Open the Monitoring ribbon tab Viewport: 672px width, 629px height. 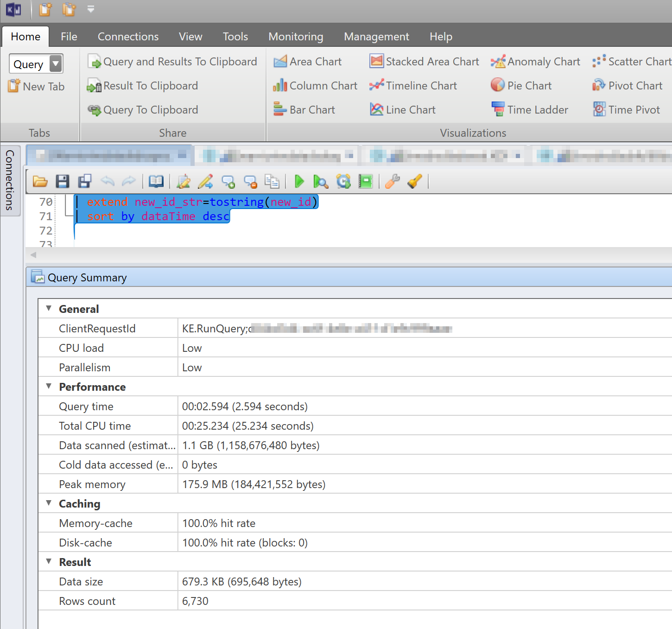click(x=296, y=37)
